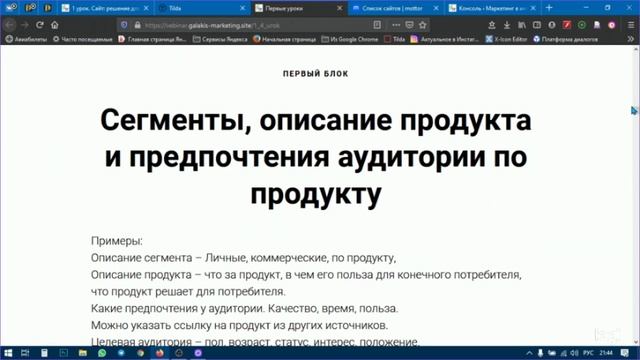640x360 pixels.
Task: Close the Tilda tab
Action: point(242,8)
